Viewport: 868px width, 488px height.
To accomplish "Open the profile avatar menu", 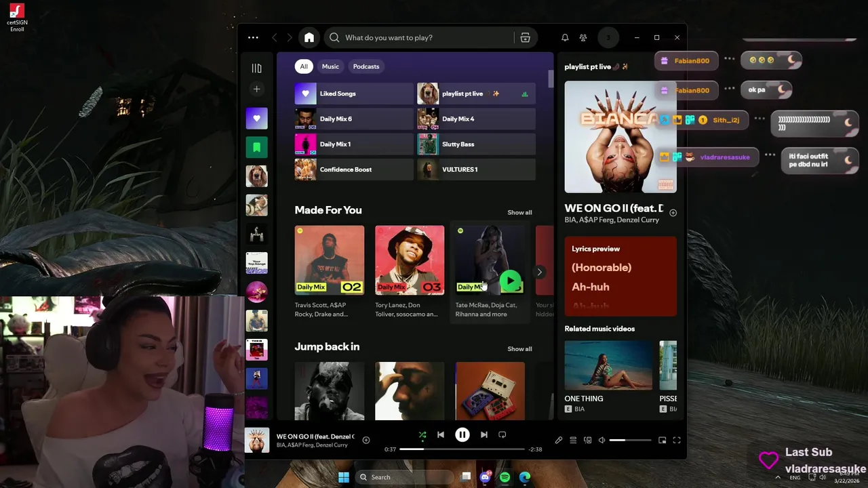I will (x=608, y=38).
